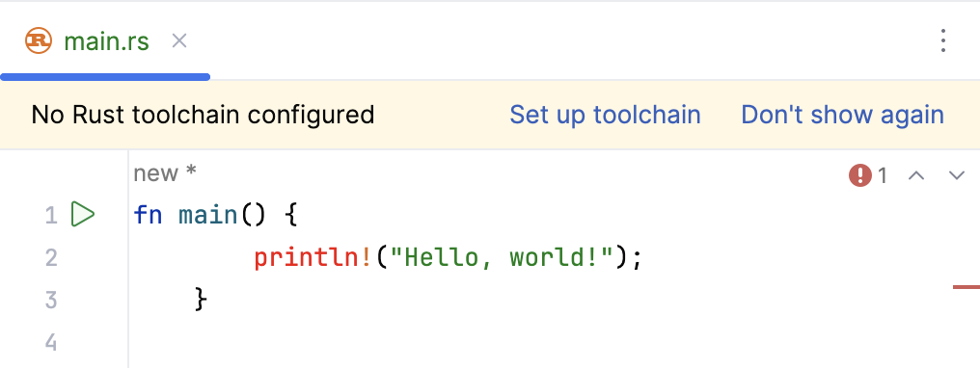Click the Set up toolchain link
This screenshot has height=368, width=980.
[605, 115]
